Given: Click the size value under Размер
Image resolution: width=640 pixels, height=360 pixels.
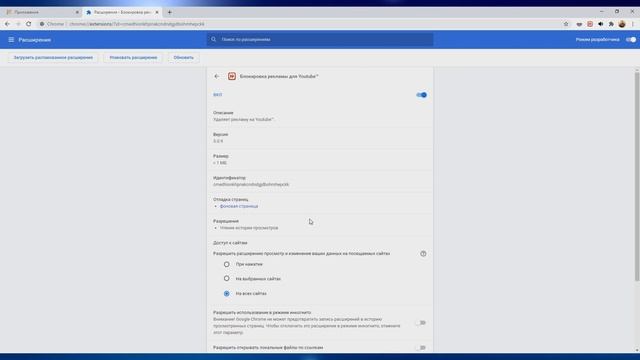Looking at the screenshot, I should click(220, 163).
